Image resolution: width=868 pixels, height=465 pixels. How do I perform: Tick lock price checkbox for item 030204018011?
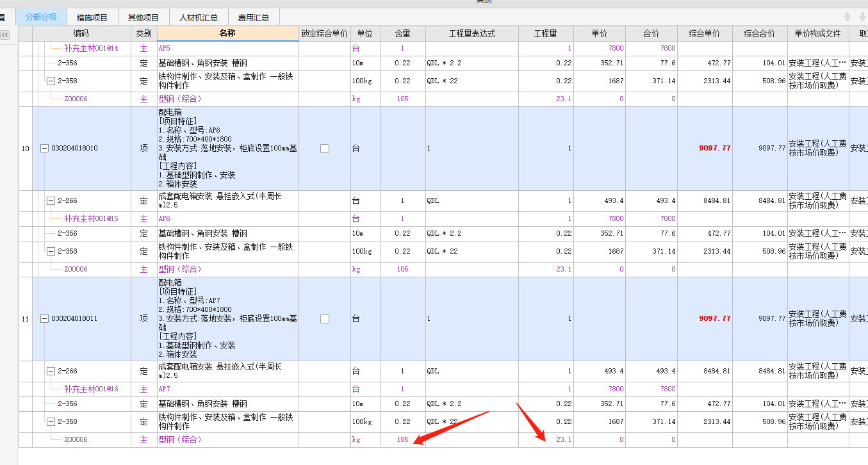pos(325,319)
